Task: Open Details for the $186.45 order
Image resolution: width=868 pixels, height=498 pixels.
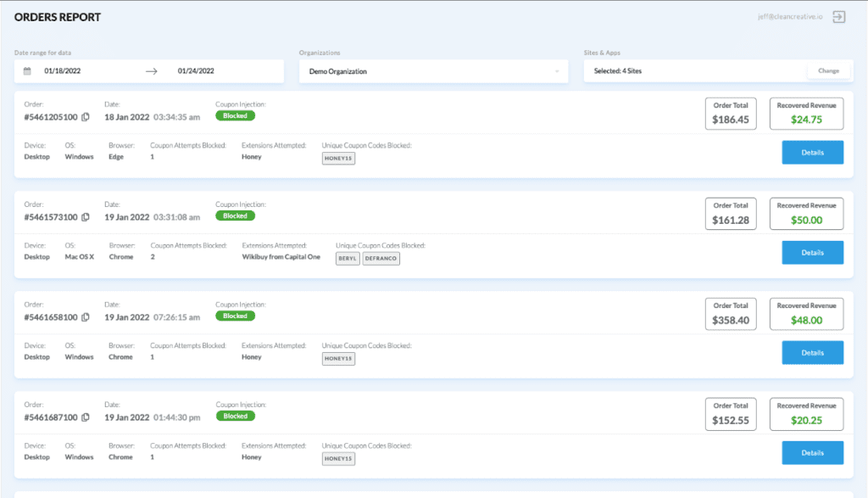Action: point(812,153)
